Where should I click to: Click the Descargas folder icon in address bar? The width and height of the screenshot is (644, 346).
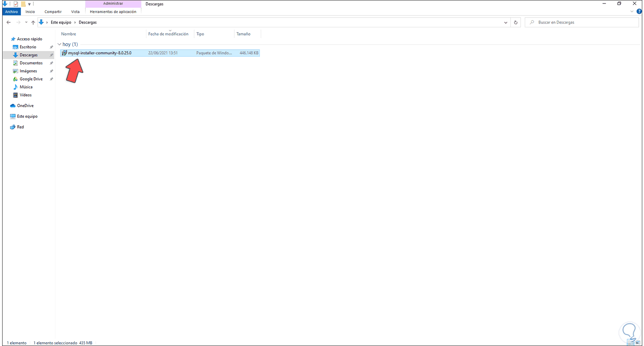coord(41,22)
